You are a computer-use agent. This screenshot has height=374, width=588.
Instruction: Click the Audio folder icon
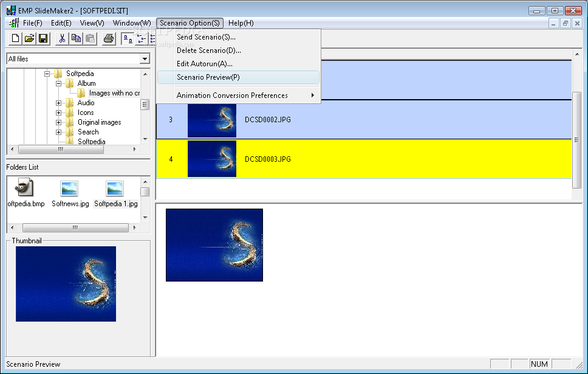pos(69,103)
